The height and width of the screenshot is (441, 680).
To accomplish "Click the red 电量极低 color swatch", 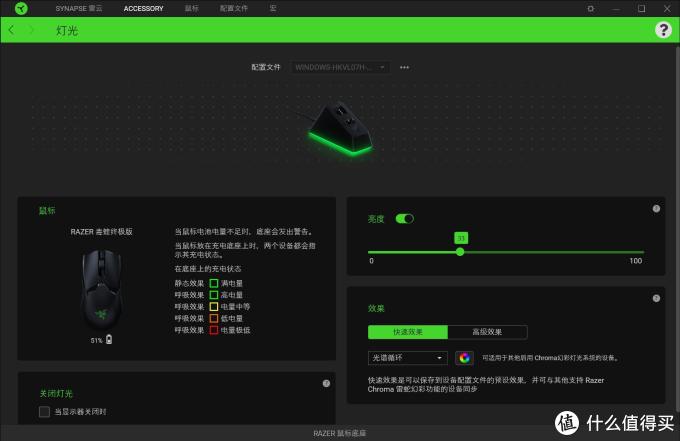I will [x=214, y=330].
